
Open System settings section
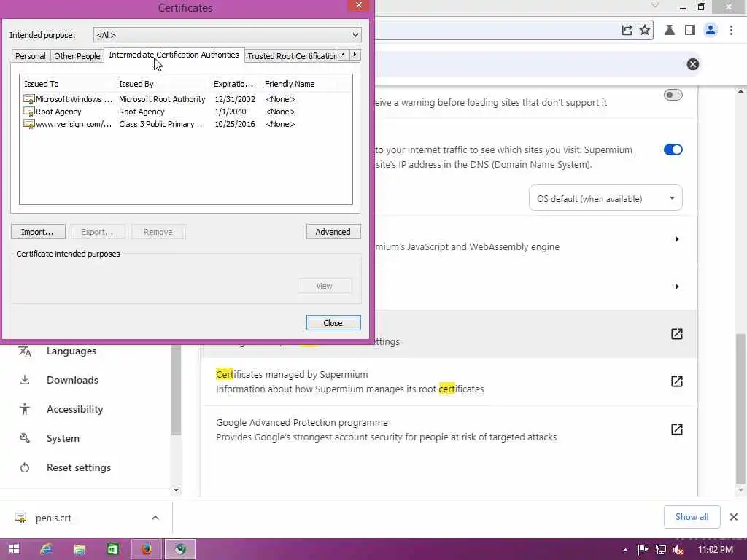point(63,438)
